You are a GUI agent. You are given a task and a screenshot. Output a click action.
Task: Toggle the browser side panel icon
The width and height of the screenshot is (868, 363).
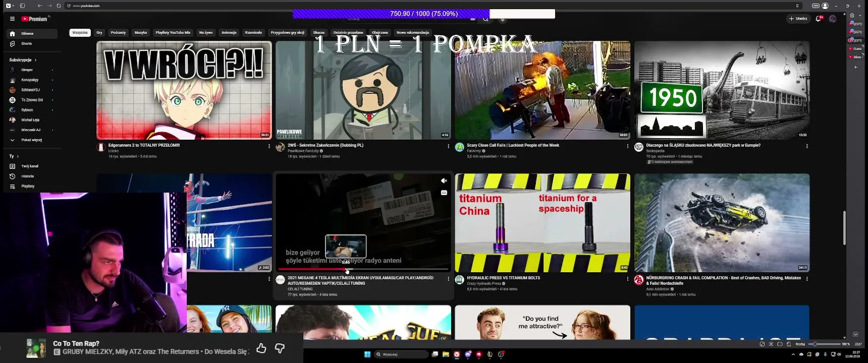22,6
